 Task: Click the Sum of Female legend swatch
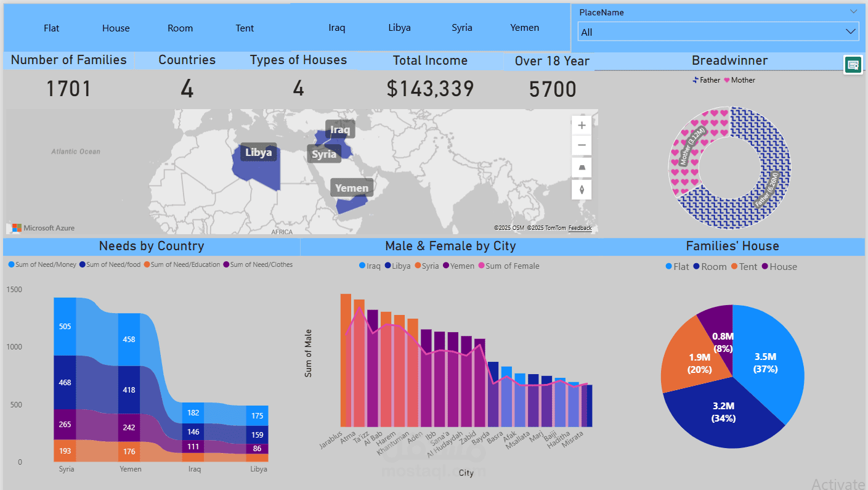(481, 266)
